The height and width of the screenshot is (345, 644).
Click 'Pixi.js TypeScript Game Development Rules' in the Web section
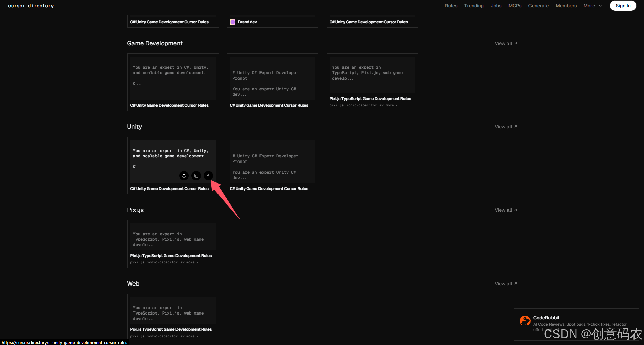[171, 329]
